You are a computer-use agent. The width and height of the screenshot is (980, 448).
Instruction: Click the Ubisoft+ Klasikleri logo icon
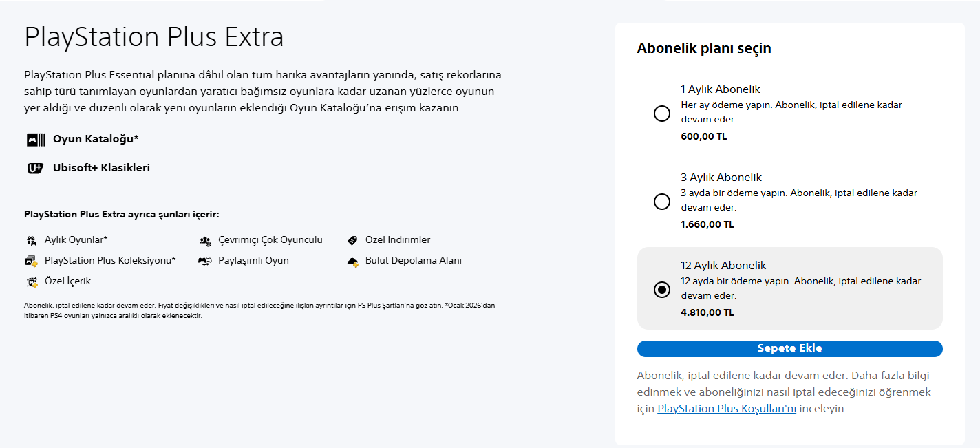tap(36, 168)
